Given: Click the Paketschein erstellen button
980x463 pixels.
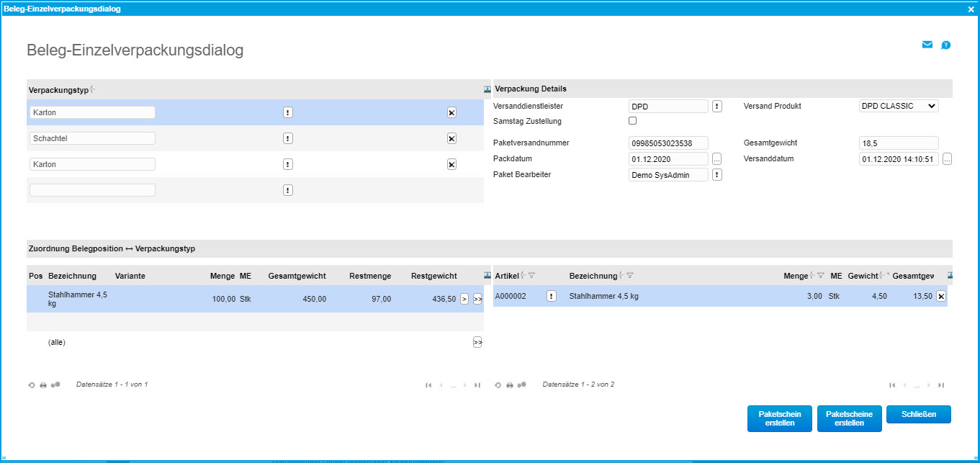Looking at the screenshot, I should (x=779, y=418).
